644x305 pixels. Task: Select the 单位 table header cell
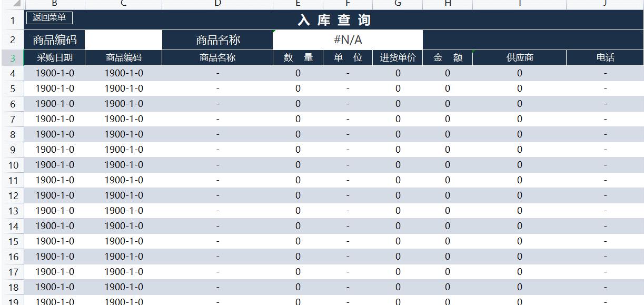(x=348, y=58)
